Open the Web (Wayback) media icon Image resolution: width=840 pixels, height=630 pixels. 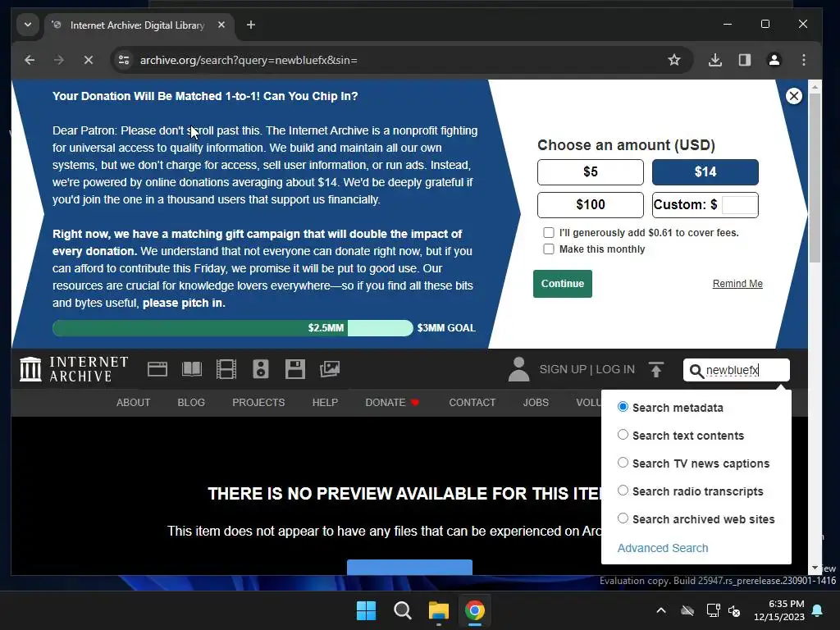157,369
